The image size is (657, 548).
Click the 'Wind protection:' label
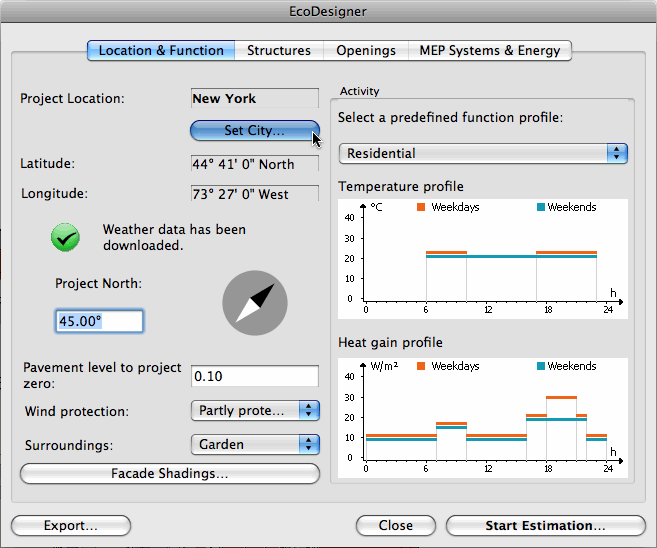(77, 411)
